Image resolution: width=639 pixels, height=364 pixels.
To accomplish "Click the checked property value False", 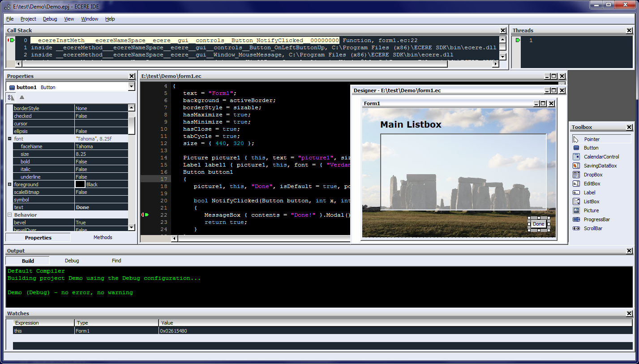I will point(101,116).
